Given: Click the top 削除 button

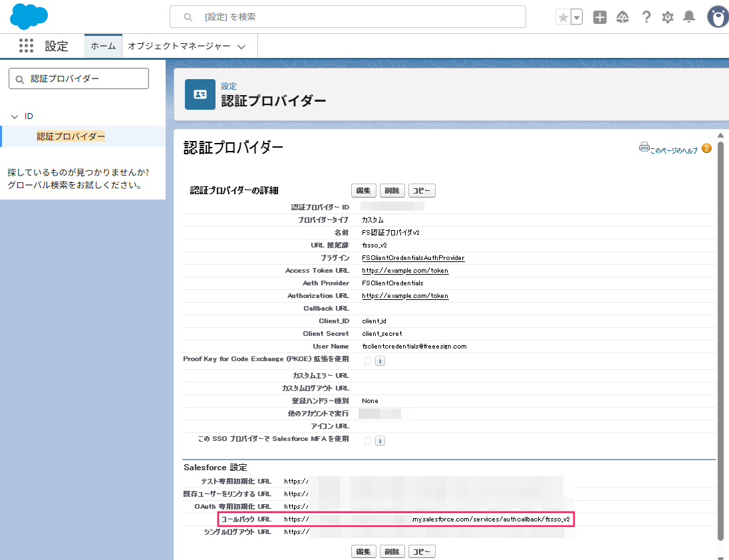Looking at the screenshot, I should pyautogui.click(x=392, y=190).
